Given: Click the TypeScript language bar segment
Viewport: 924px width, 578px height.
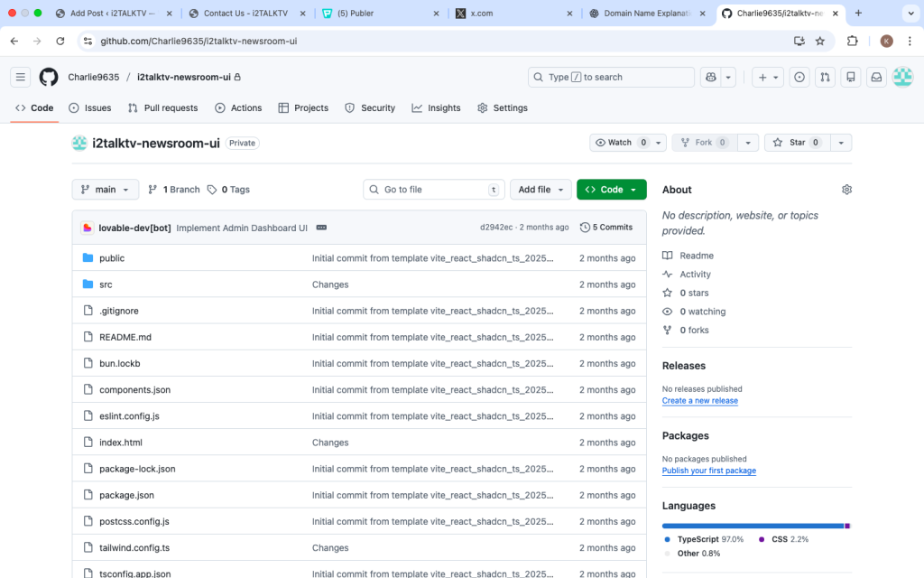Looking at the screenshot, I should [x=752, y=526].
